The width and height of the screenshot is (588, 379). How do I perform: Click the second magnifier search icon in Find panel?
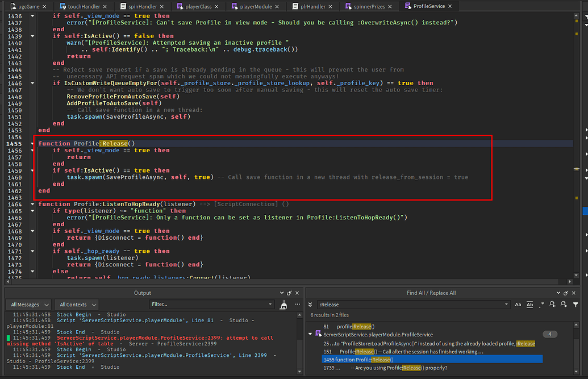click(564, 304)
